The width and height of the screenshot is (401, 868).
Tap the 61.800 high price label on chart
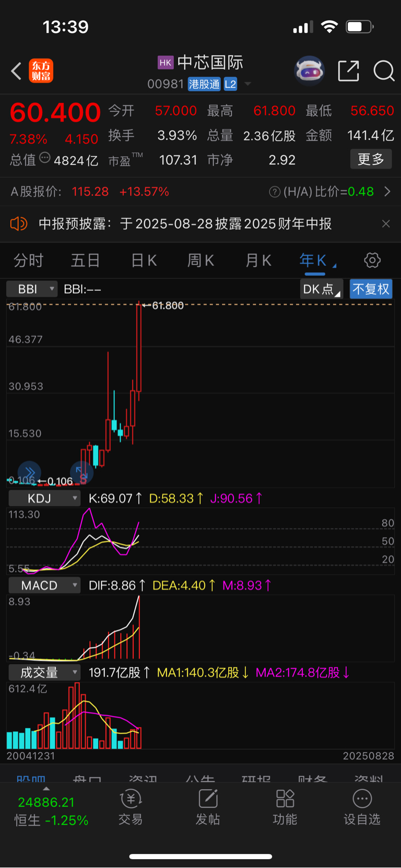click(x=167, y=306)
